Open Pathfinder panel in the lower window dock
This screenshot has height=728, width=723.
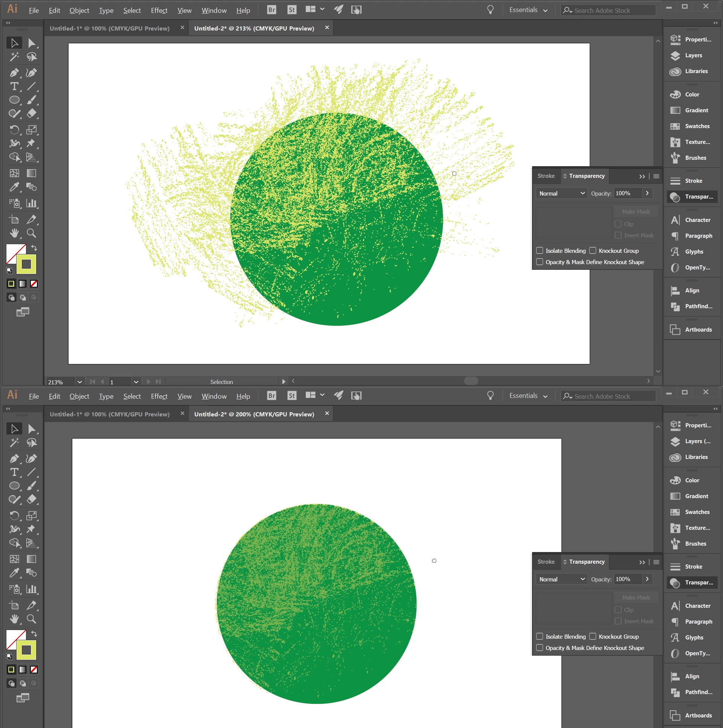coord(698,692)
